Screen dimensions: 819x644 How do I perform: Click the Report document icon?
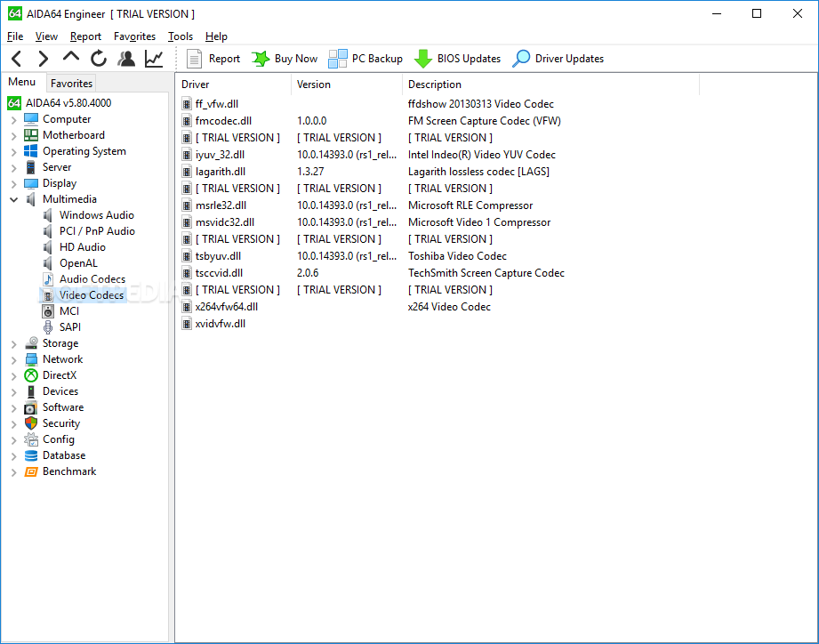click(195, 59)
